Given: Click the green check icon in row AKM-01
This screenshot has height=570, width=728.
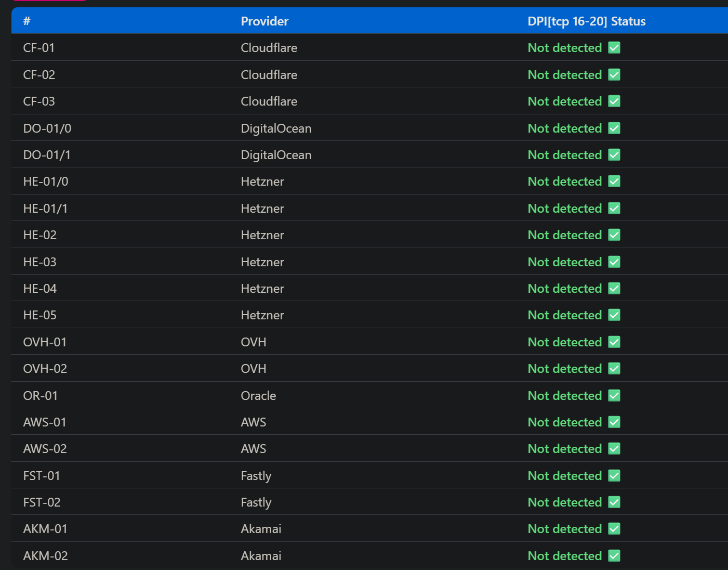Looking at the screenshot, I should tap(614, 528).
